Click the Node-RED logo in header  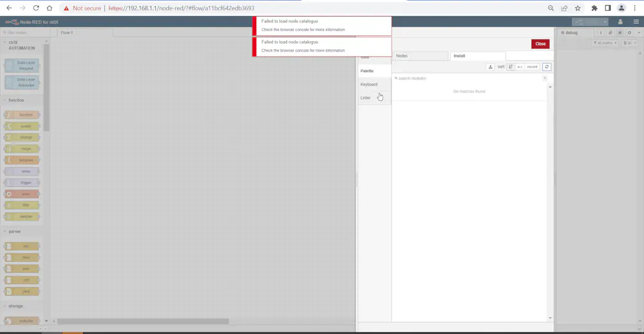click(x=12, y=22)
